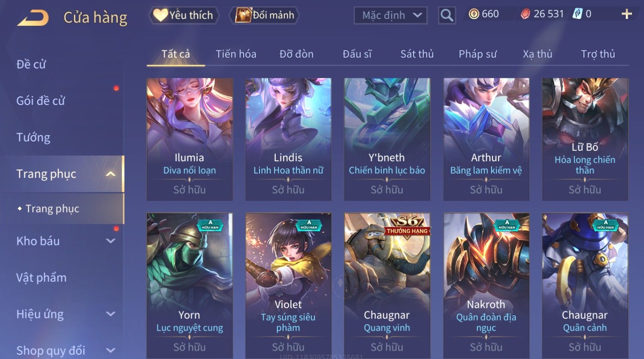Open Đổi mảnh chest exchange
Screen dimensions: 644x359
[265, 15]
